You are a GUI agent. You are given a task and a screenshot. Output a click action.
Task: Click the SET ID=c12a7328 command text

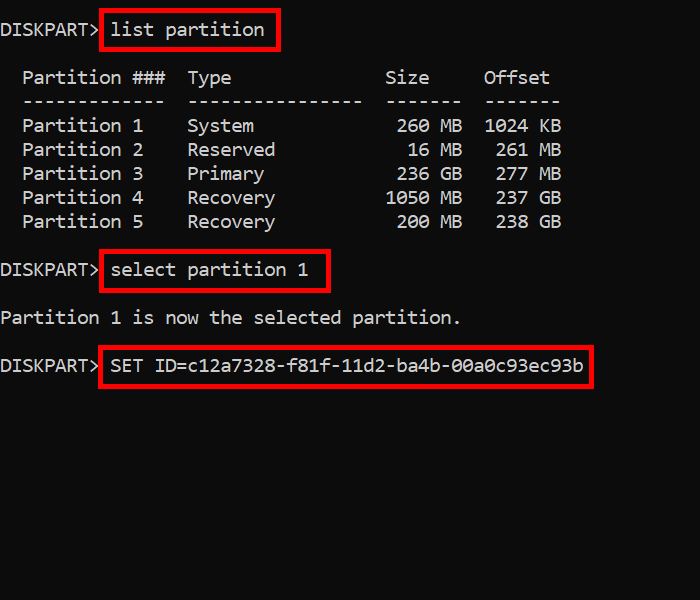pyautogui.click(x=346, y=366)
